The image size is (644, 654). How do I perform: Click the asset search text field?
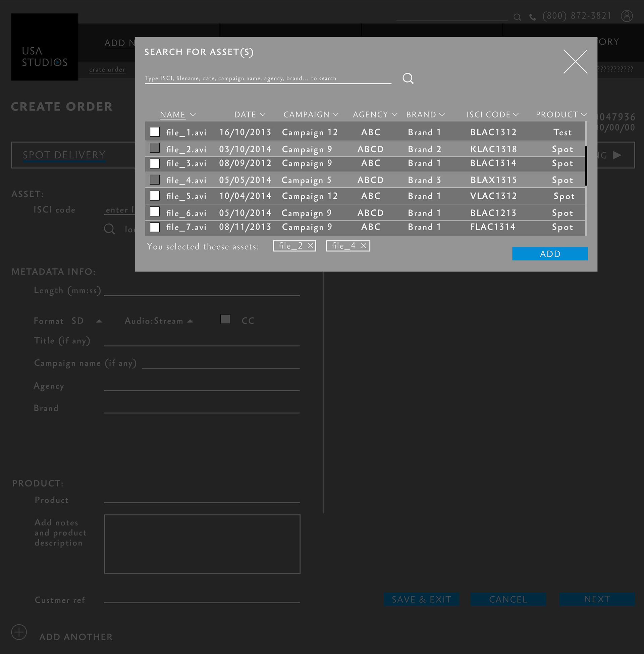(x=268, y=79)
